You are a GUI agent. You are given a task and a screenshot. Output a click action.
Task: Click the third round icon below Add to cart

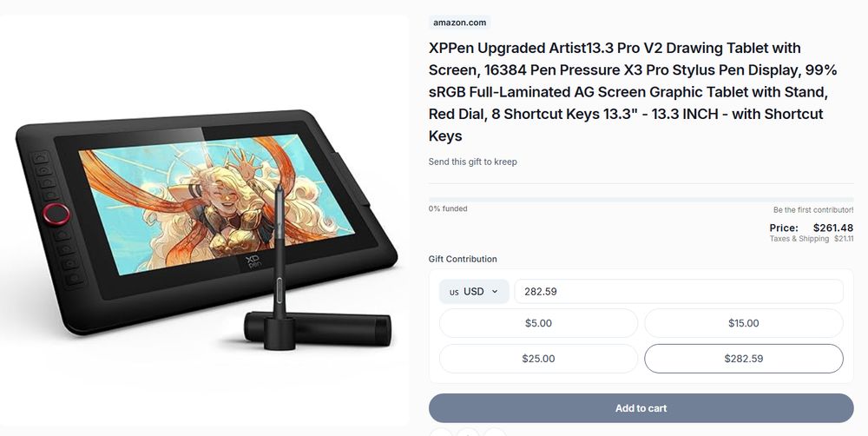(x=495, y=433)
